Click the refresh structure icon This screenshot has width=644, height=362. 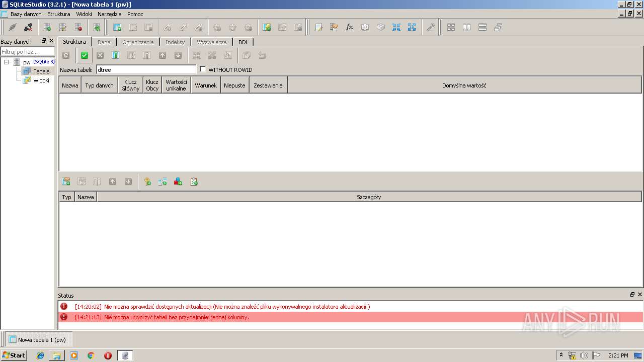click(x=66, y=55)
